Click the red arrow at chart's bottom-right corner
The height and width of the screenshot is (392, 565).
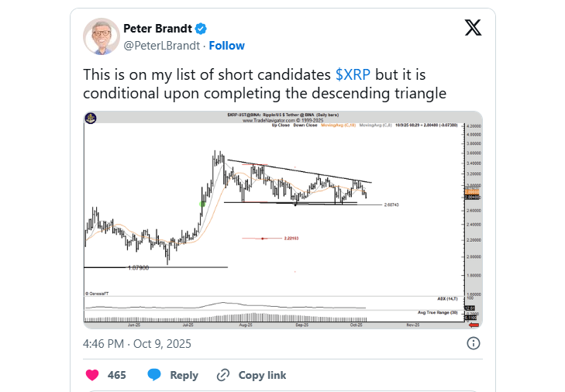click(470, 325)
